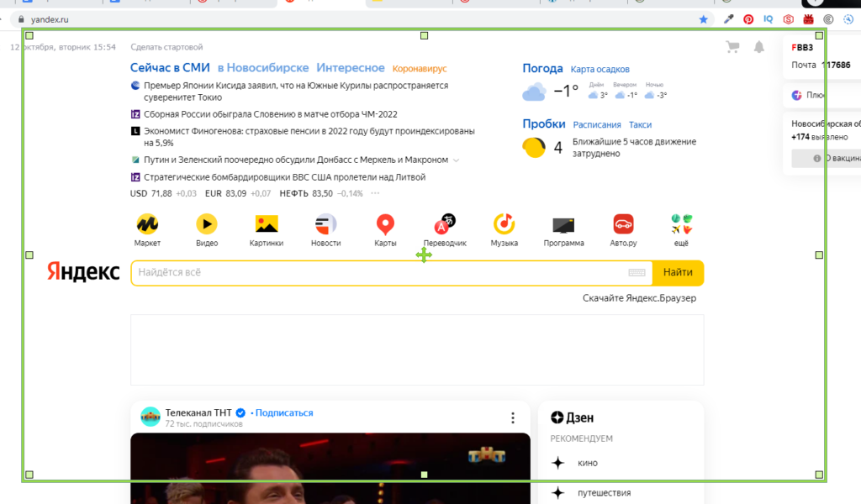Click Сделать стартовой link
861x504 pixels.
click(x=166, y=47)
